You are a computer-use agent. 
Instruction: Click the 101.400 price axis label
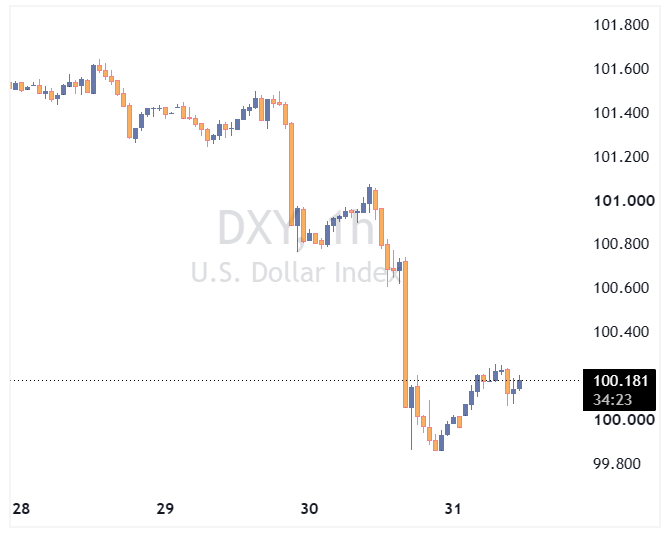pos(621,113)
